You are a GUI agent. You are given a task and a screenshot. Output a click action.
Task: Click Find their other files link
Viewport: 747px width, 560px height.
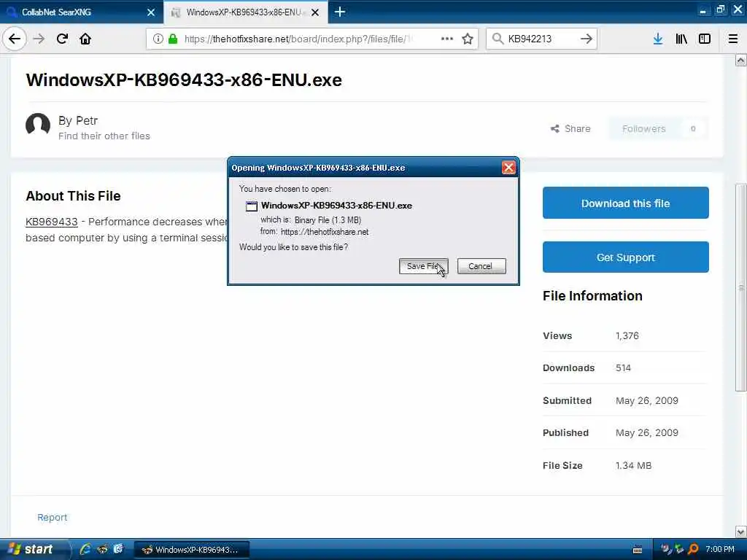point(104,136)
